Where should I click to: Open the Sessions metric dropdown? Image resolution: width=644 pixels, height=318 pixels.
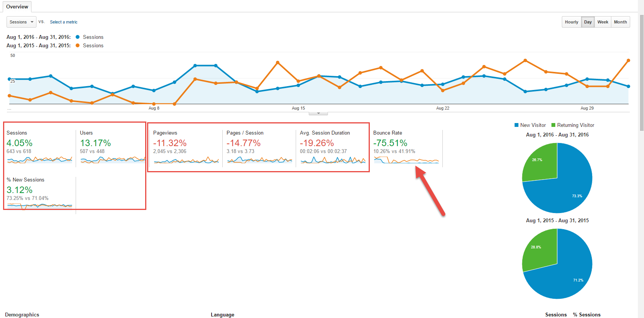pyautogui.click(x=22, y=22)
